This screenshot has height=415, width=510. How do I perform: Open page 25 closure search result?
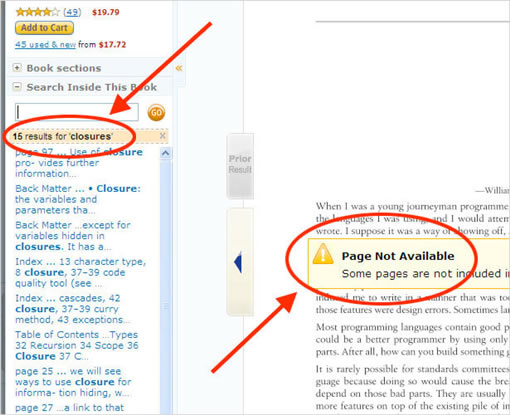(x=73, y=382)
